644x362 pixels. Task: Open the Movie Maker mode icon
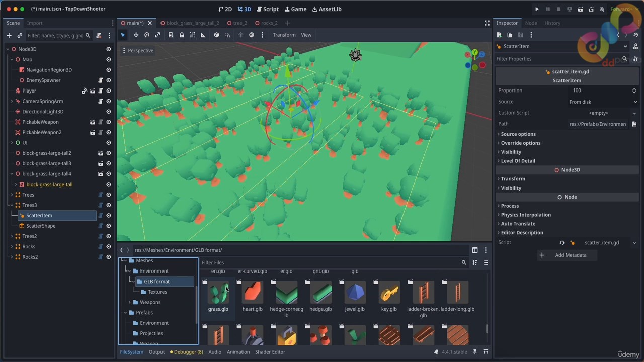tap(602, 9)
